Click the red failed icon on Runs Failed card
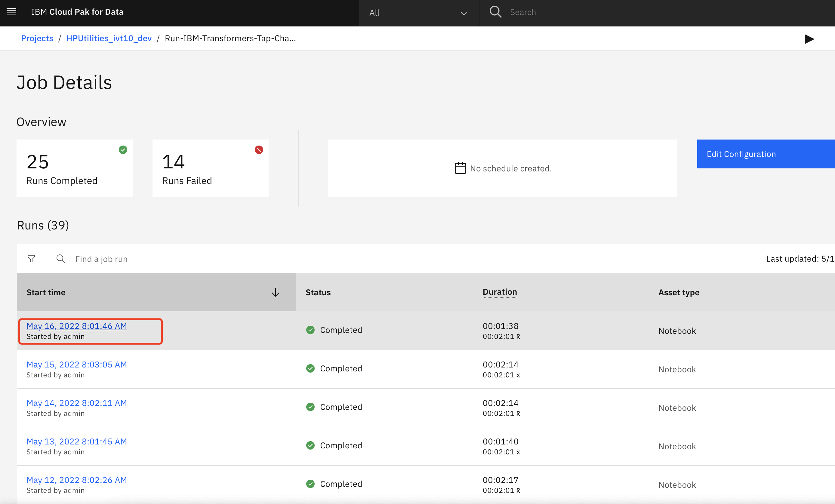Image resolution: width=835 pixels, height=504 pixels. coord(259,150)
